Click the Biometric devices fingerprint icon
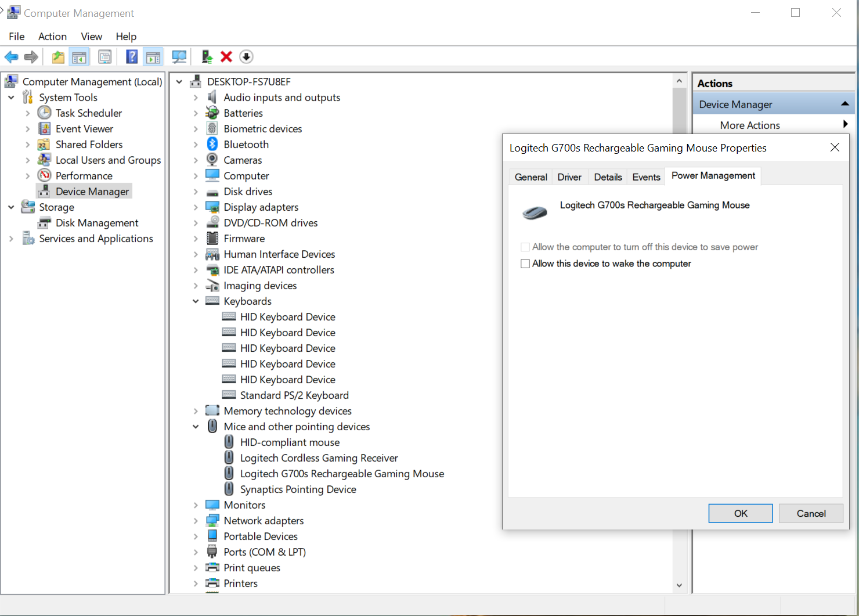This screenshot has height=616, width=859. [x=212, y=128]
